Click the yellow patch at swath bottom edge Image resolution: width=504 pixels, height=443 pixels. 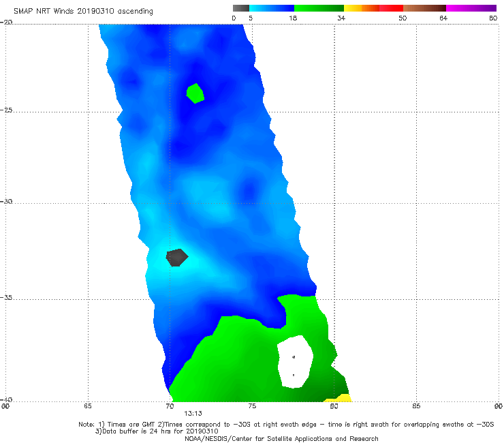pyautogui.click(x=338, y=398)
